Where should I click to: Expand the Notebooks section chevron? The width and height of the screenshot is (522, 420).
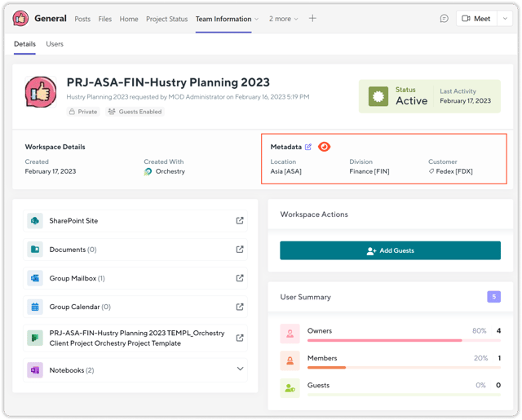pos(240,369)
